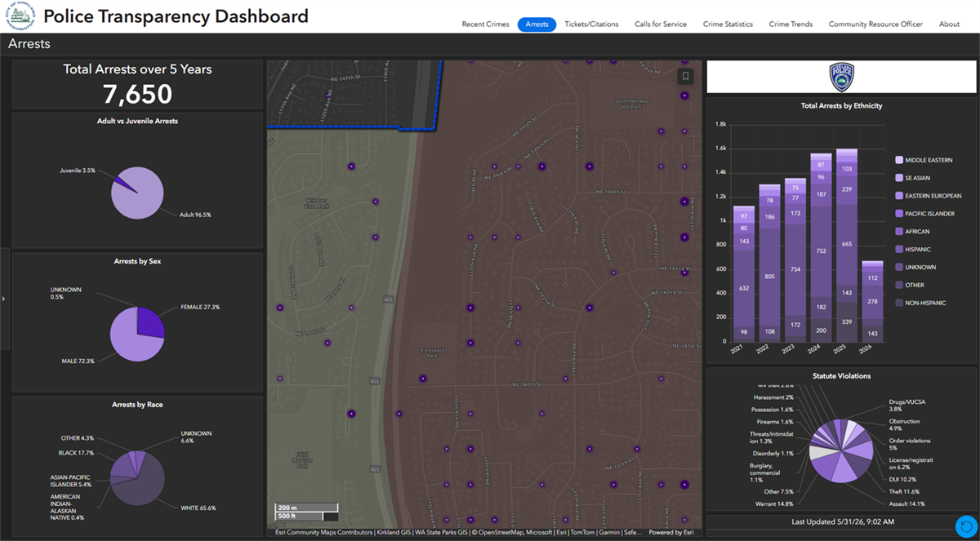Click the Last Updated 5/31/26, 9:02 AM text

(x=842, y=521)
